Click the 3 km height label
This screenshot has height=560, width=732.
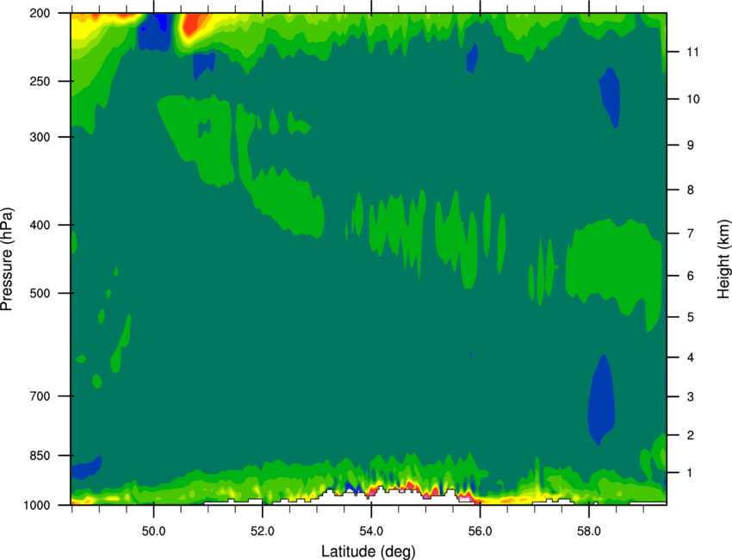click(691, 397)
